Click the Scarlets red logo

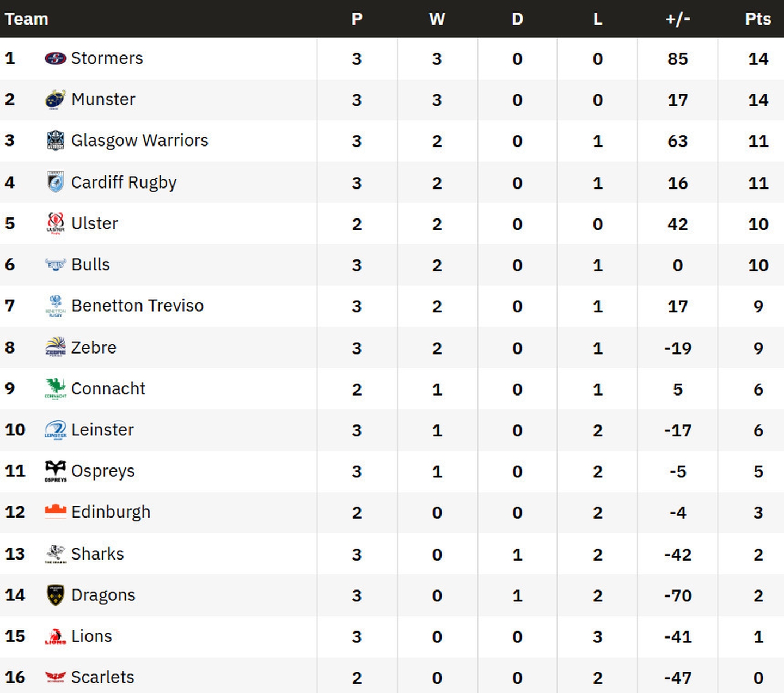[x=55, y=677]
